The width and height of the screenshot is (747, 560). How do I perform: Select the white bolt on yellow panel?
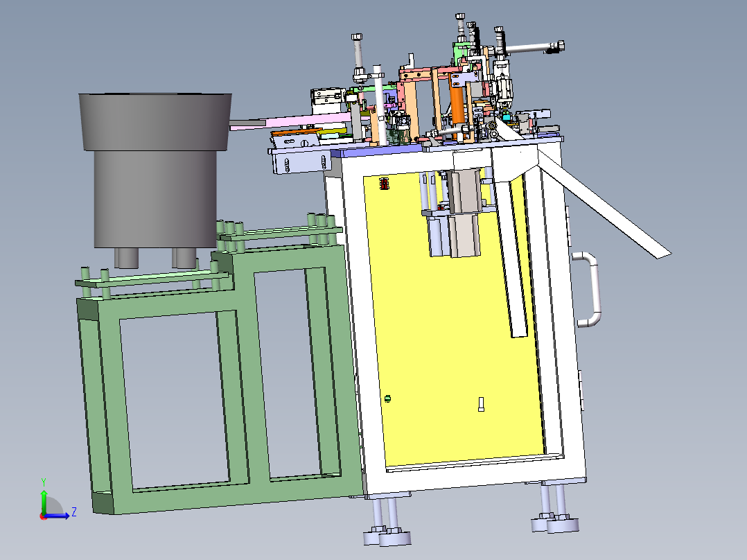pyautogui.click(x=481, y=404)
